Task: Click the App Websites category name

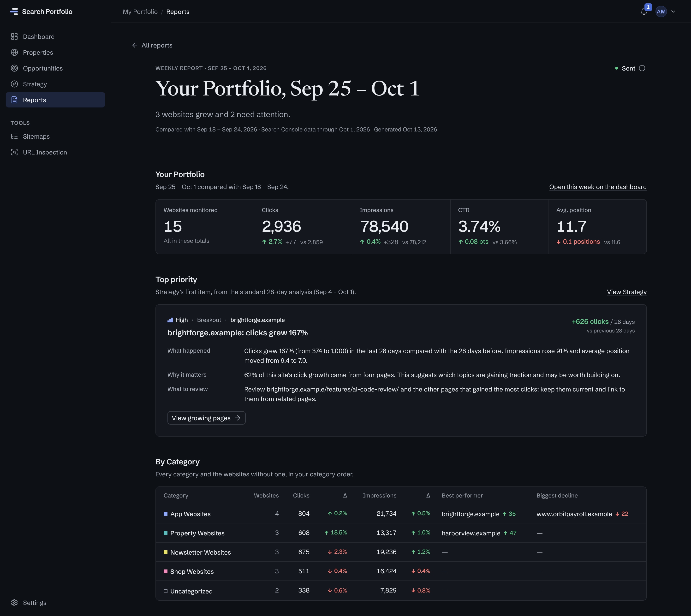Action: [190, 514]
